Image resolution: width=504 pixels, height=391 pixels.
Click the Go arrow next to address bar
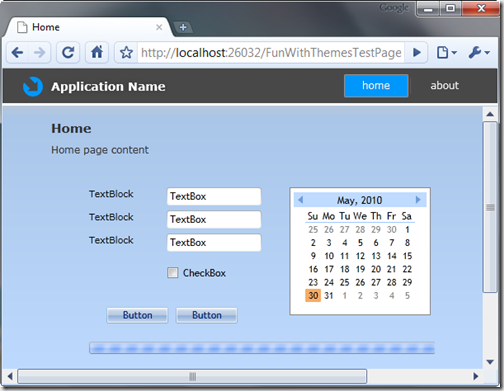click(x=417, y=52)
